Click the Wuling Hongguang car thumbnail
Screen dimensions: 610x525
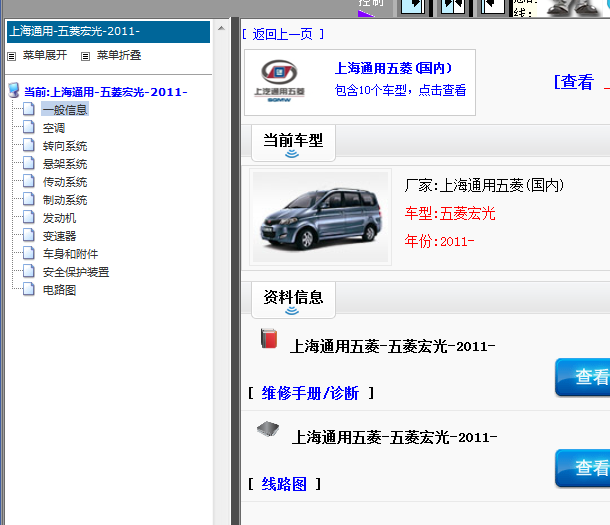[x=320, y=217]
